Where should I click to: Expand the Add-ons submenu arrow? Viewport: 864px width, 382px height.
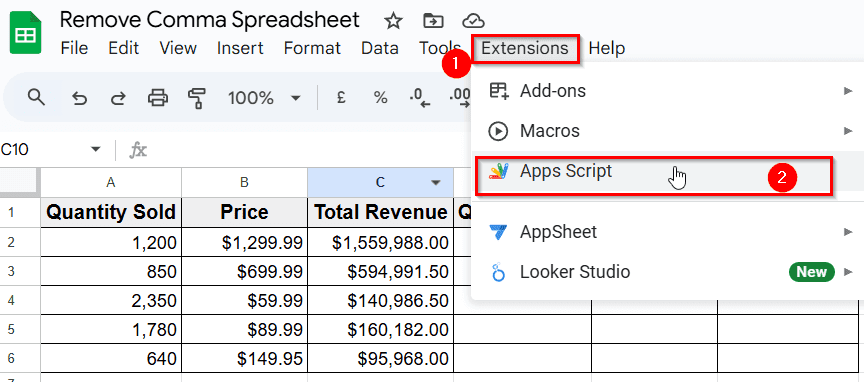[x=848, y=91]
